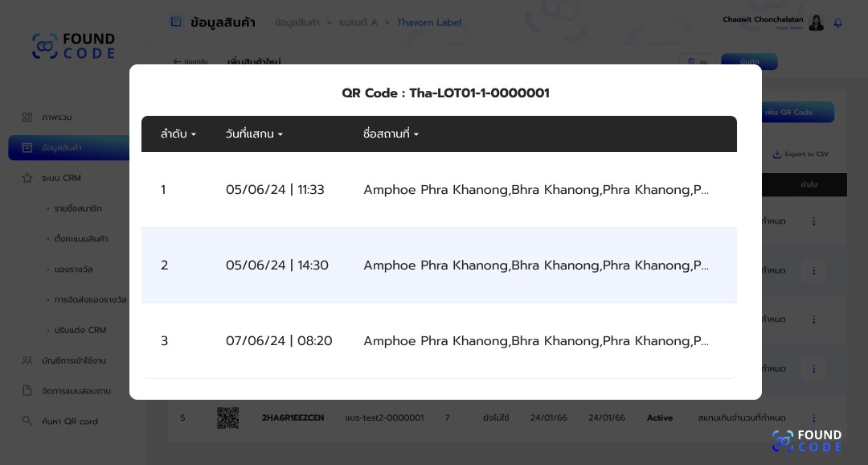Image resolution: width=868 pixels, height=465 pixels.
Task: Open three-dot menu for row 5
Action: (813, 418)
